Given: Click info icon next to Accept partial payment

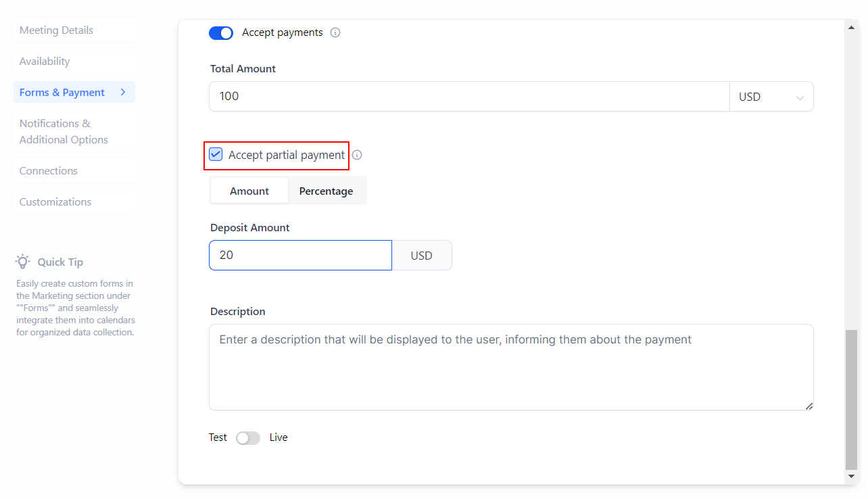Looking at the screenshot, I should pyautogui.click(x=357, y=155).
